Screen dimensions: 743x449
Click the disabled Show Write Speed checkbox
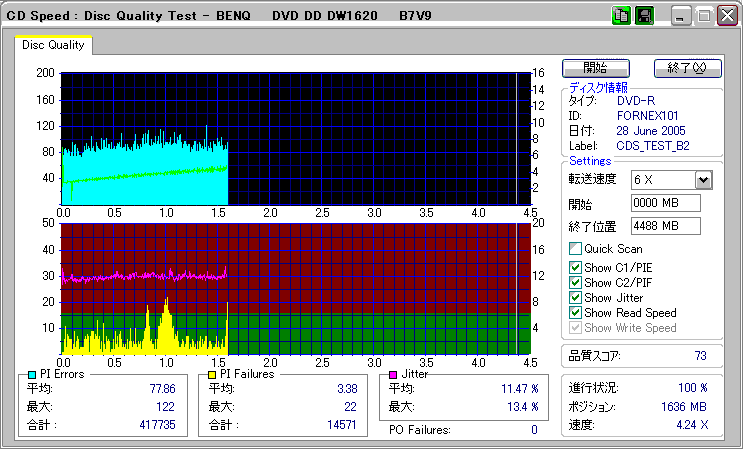coord(575,328)
